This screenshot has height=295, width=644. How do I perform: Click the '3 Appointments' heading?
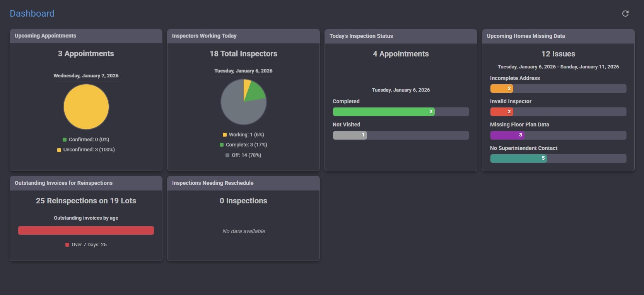(86, 54)
